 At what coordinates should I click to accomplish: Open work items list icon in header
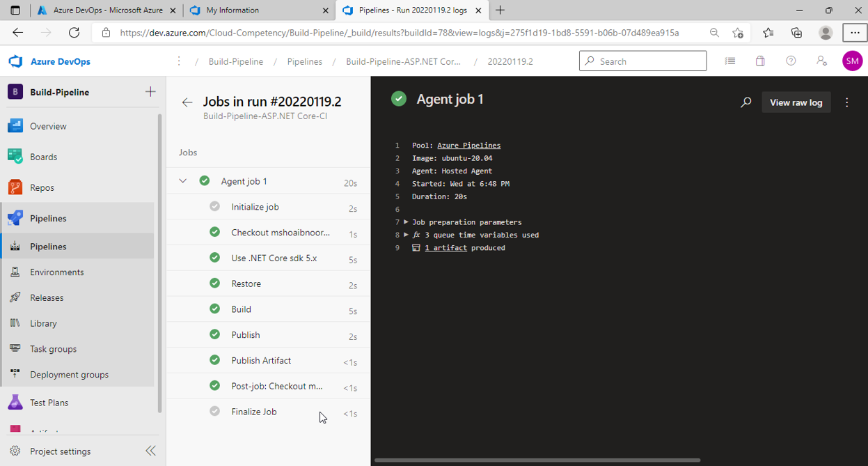point(729,61)
